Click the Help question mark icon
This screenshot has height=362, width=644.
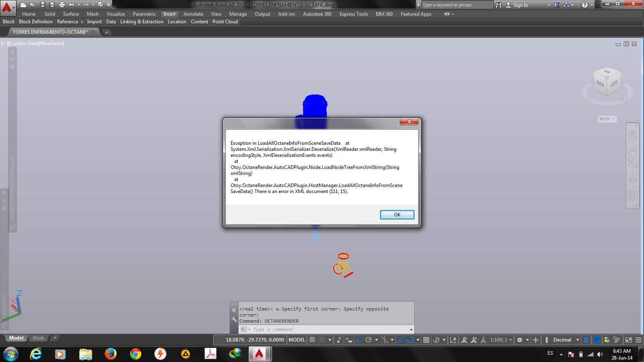point(585,5)
